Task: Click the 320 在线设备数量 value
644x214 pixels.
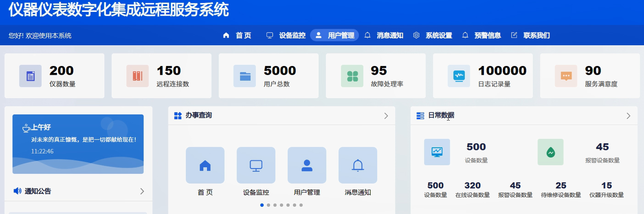Action: pyautogui.click(x=472, y=186)
